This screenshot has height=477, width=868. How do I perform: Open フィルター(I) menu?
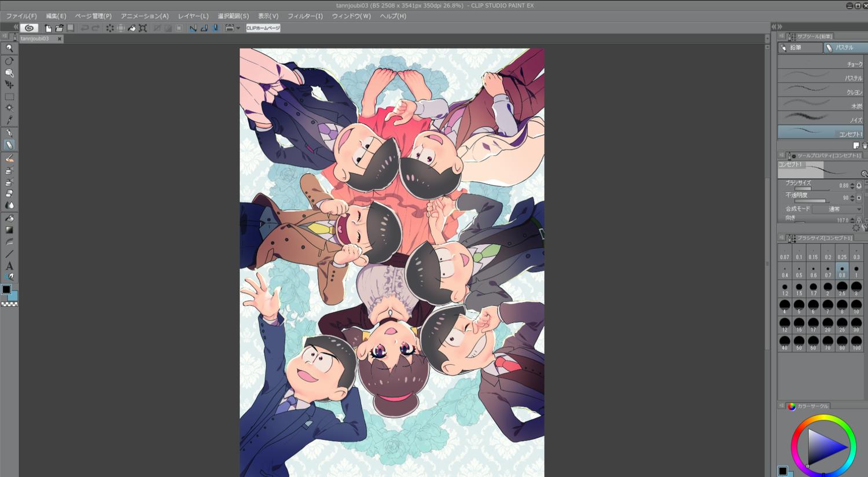(x=306, y=16)
